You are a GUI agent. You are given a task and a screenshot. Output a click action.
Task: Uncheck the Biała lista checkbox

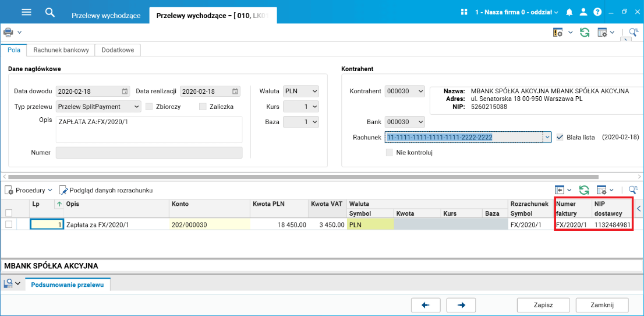[x=560, y=138]
